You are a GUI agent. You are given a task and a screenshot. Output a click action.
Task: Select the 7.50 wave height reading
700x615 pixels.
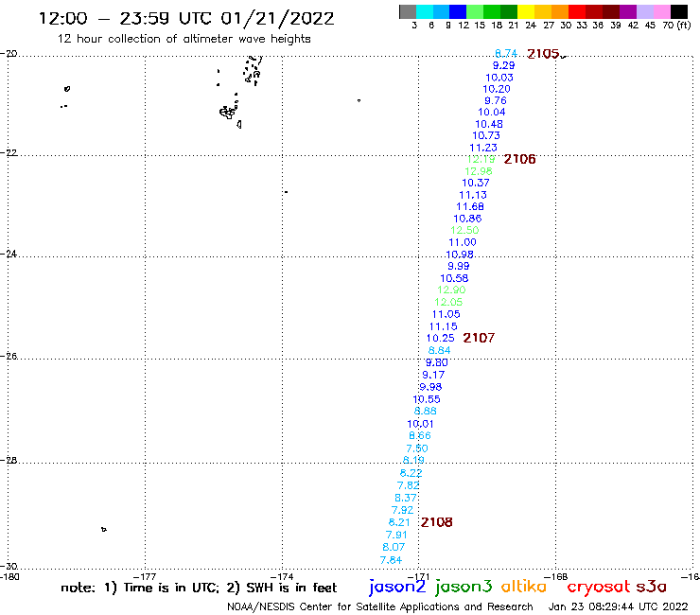(417, 448)
